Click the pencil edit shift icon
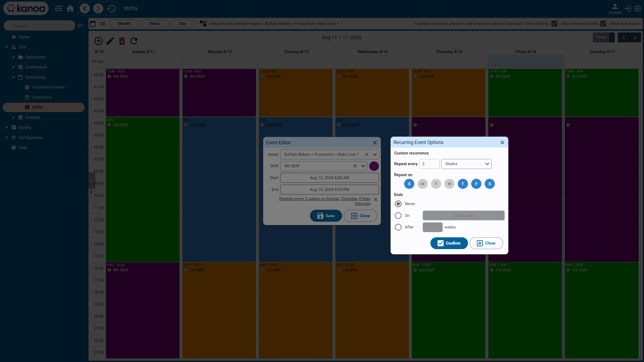 (110, 41)
